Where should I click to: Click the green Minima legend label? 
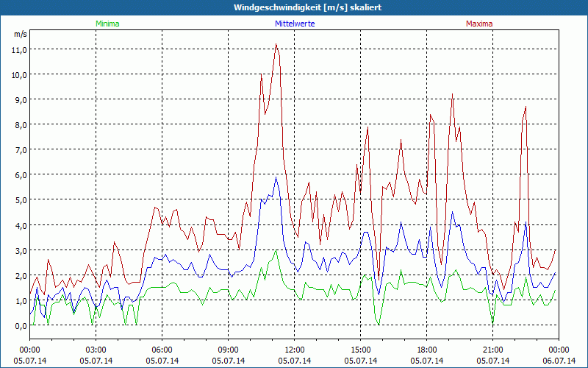click(107, 24)
